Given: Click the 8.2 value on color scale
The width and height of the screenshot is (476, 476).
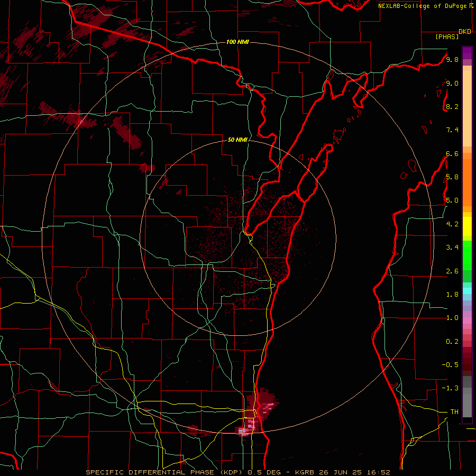Looking at the screenshot, I should [452, 106].
